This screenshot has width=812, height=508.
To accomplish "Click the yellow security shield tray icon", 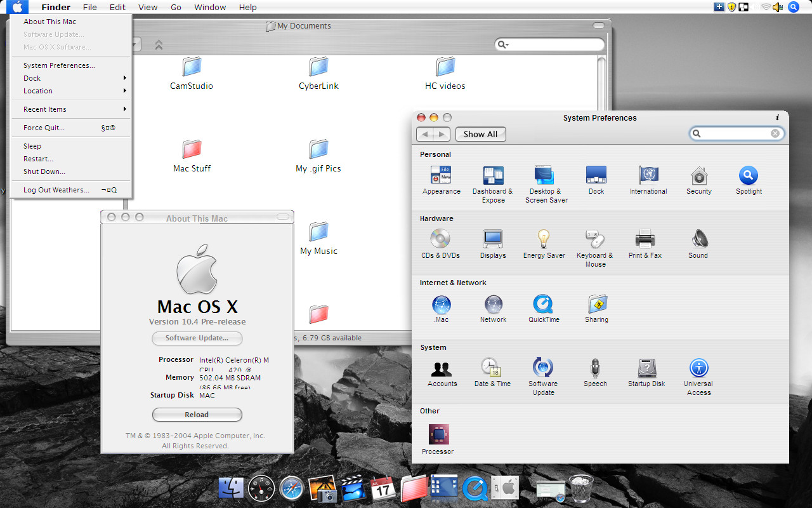I will coord(731,7).
